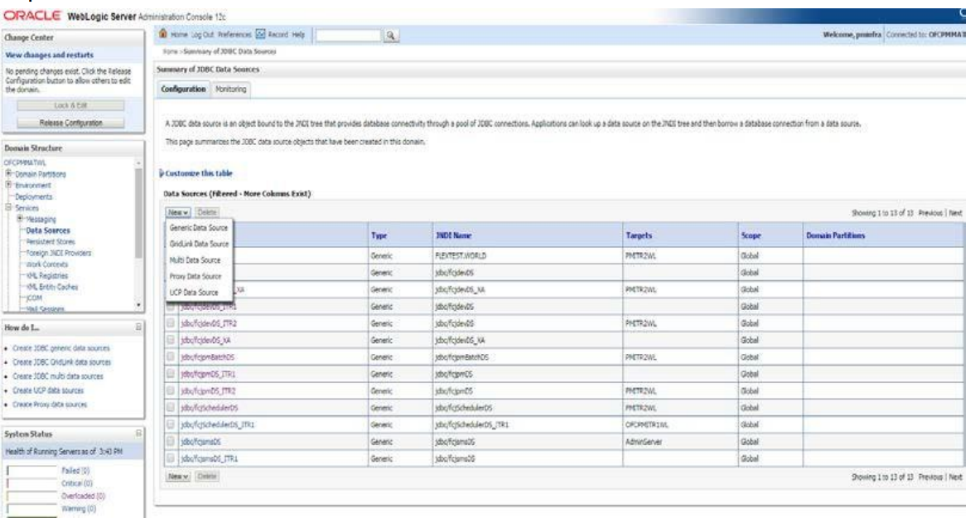Click the Failed servers health bar
This screenshot has width=980, height=528.
point(31,471)
